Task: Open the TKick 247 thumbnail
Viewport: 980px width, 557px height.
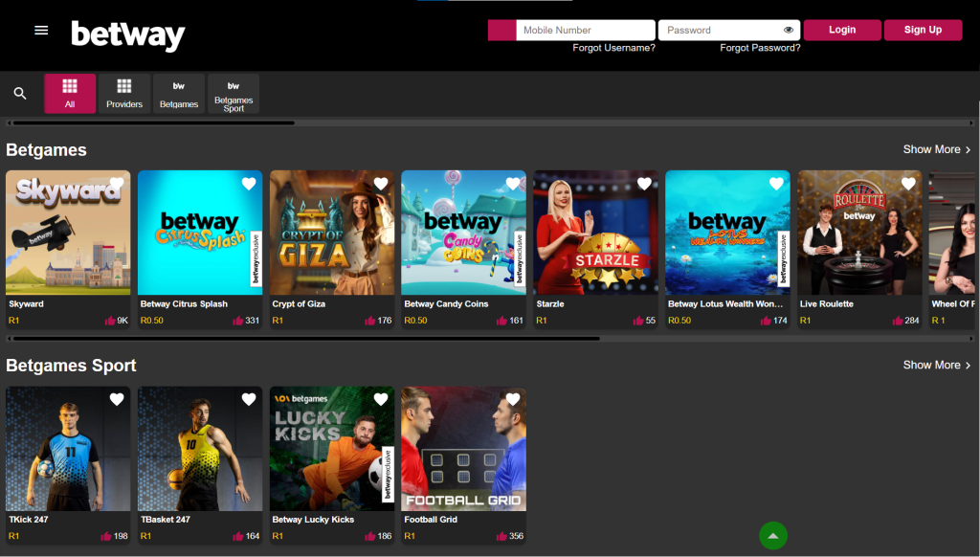Action: [x=68, y=448]
